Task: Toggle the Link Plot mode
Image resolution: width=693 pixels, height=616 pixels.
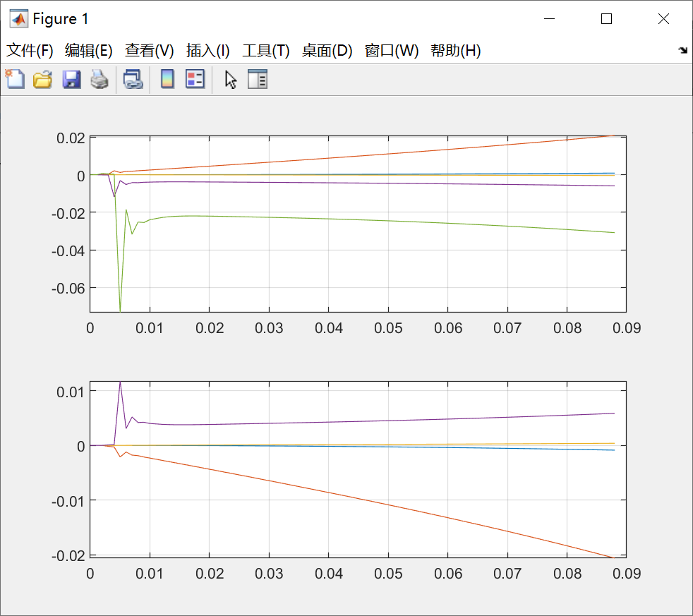Action: pyautogui.click(x=132, y=79)
